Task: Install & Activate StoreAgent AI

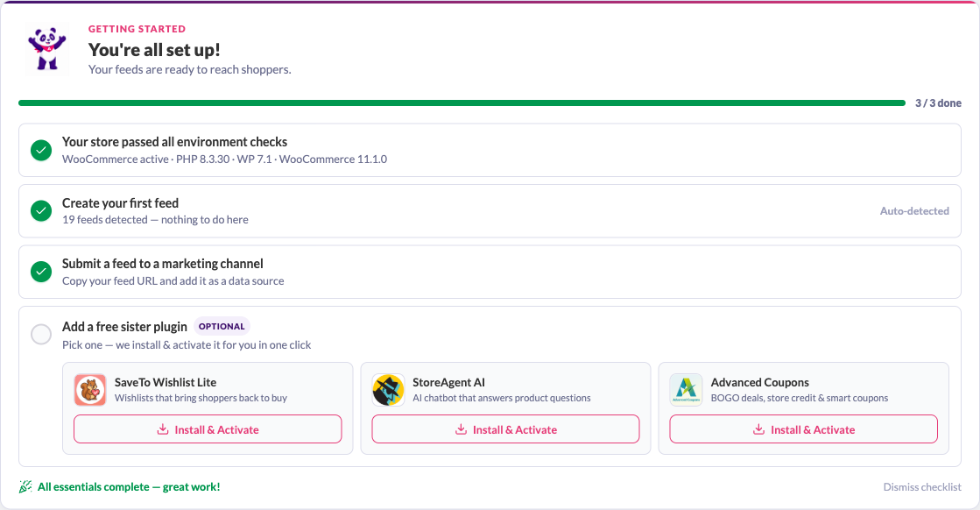Action: click(x=505, y=429)
